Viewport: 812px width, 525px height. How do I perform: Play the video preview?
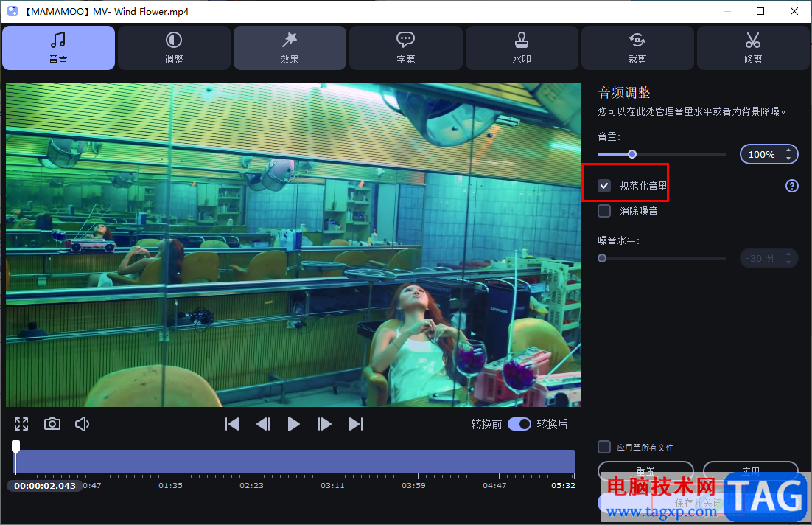[293, 424]
